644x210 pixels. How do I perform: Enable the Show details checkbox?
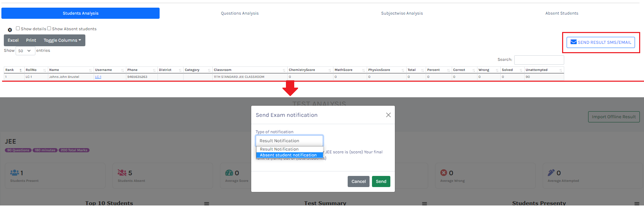click(18, 29)
